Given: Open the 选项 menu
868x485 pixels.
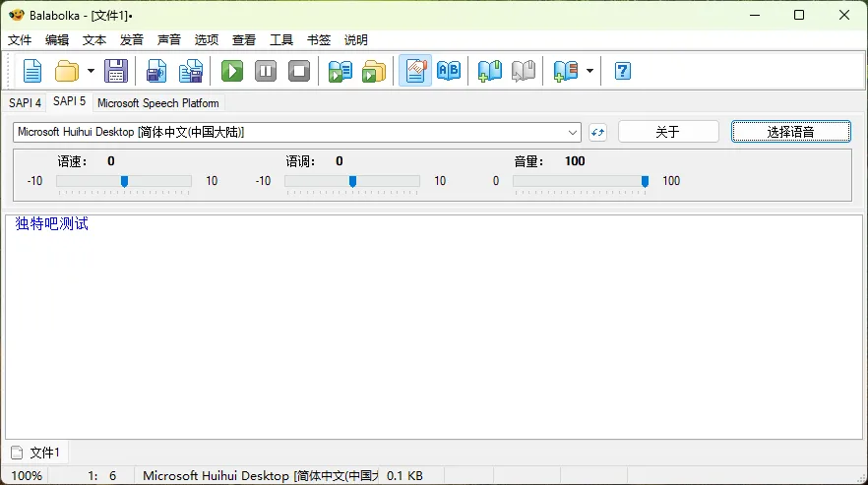Looking at the screenshot, I should click(x=207, y=40).
